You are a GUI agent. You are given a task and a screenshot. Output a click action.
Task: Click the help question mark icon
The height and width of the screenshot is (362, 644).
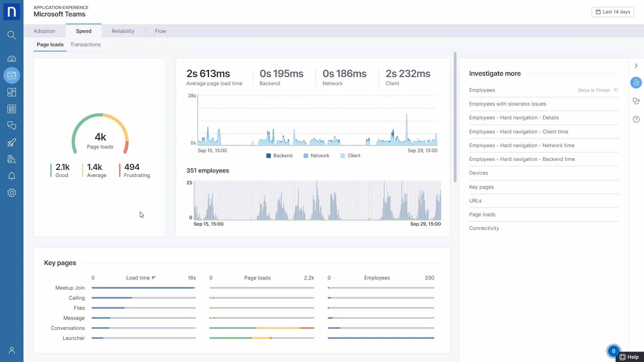tap(636, 119)
